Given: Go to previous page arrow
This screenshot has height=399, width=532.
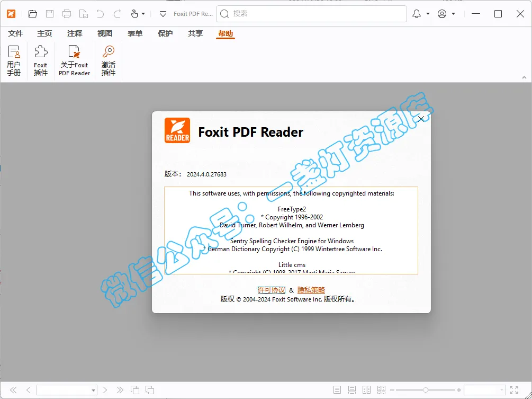Looking at the screenshot, I should [x=29, y=390].
